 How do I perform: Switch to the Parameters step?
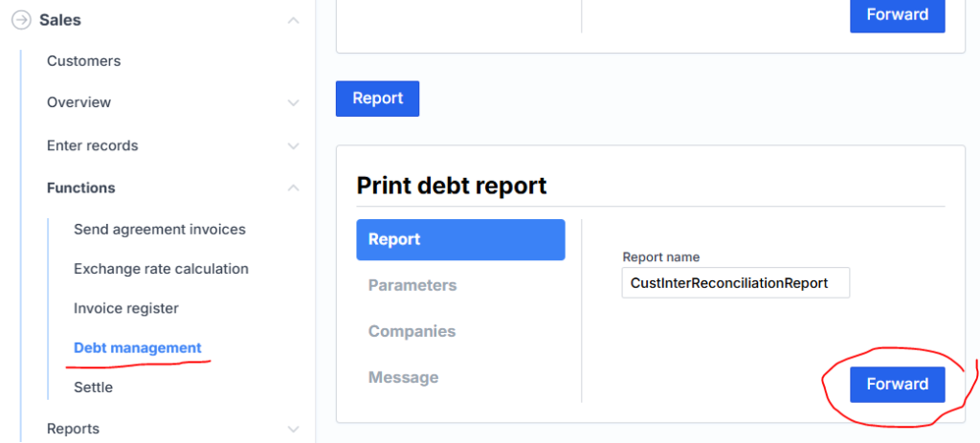click(x=412, y=285)
